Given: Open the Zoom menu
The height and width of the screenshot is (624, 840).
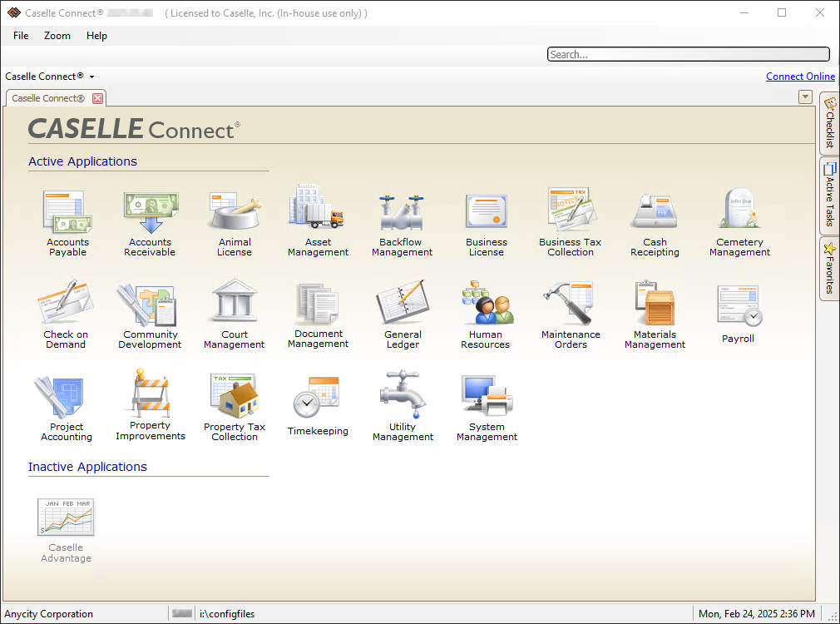Looking at the screenshot, I should pyautogui.click(x=57, y=36).
